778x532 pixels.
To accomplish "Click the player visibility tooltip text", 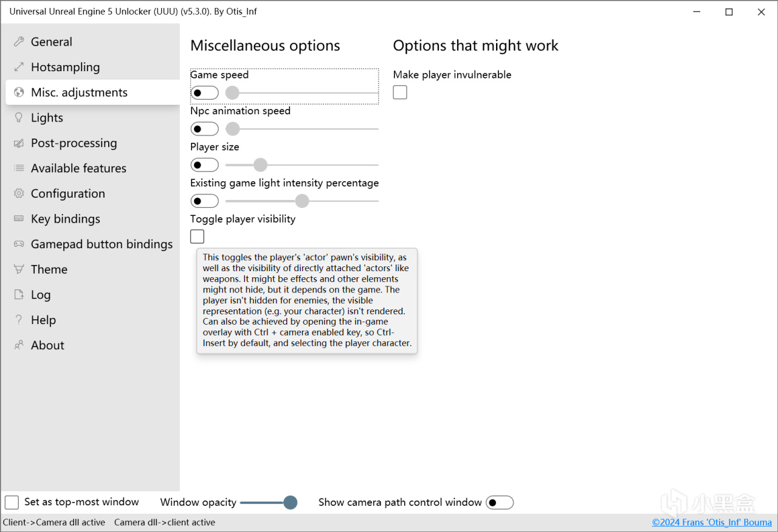I will coord(307,300).
